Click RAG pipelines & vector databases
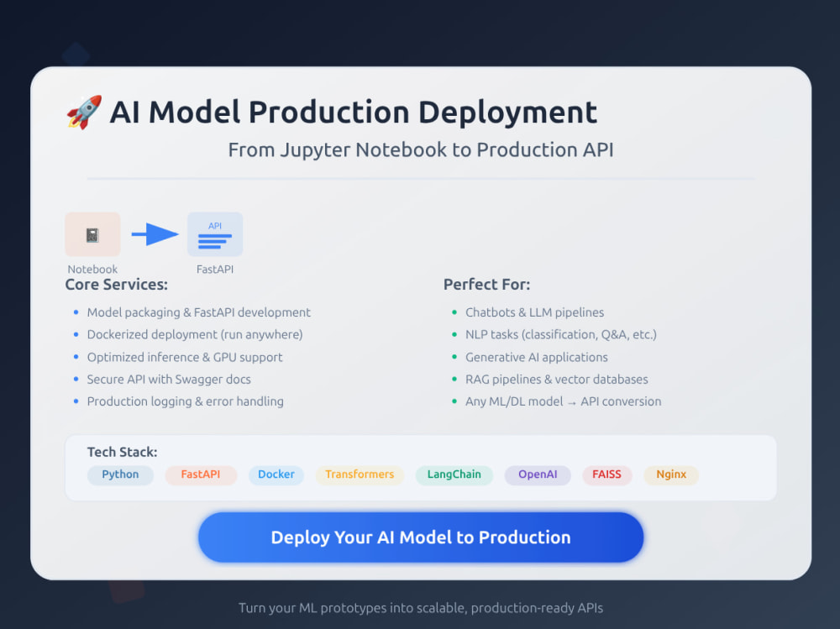This screenshot has height=629, width=840. (556, 380)
